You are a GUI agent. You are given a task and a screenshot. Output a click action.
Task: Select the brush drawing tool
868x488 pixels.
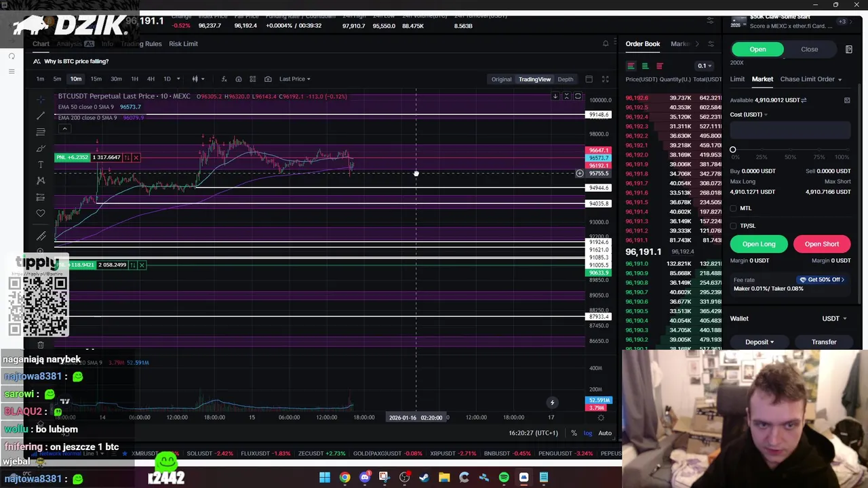pyautogui.click(x=41, y=148)
